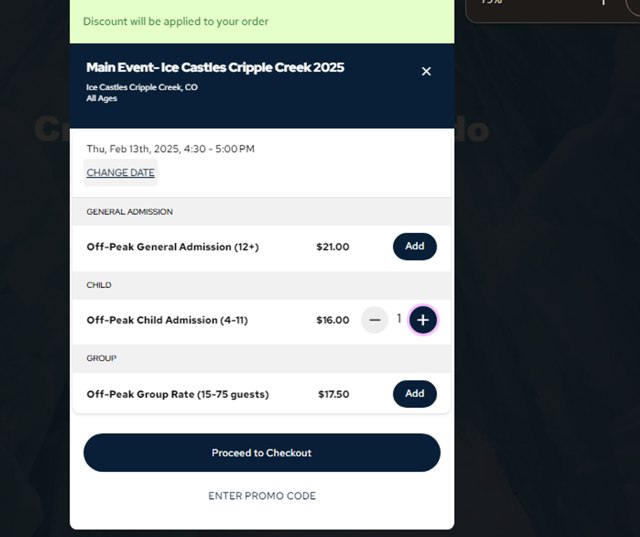Image resolution: width=640 pixels, height=537 pixels.
Task: Add an Off-Peak General Admission ticket
Action: click(414, 246)
